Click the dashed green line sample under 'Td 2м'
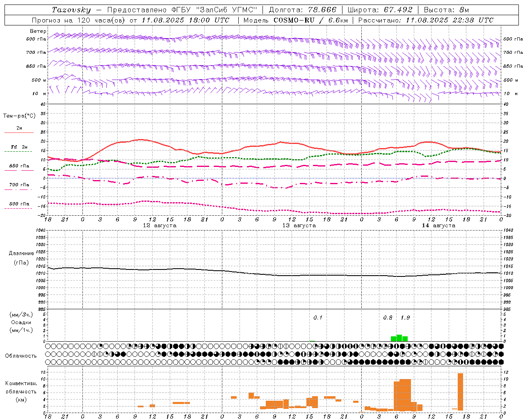Screen dimensions: 525x420 (18, 152)
